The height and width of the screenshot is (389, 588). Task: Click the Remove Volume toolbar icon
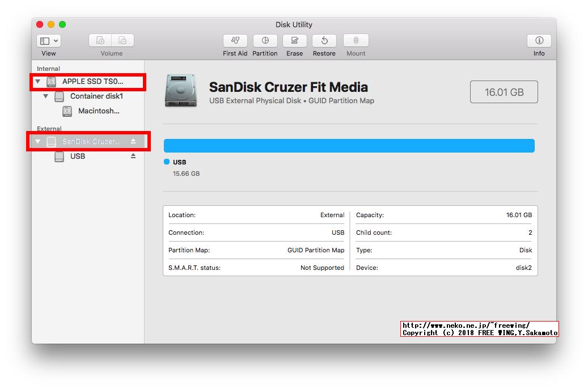pyautogui.click(x=122, y=40)
